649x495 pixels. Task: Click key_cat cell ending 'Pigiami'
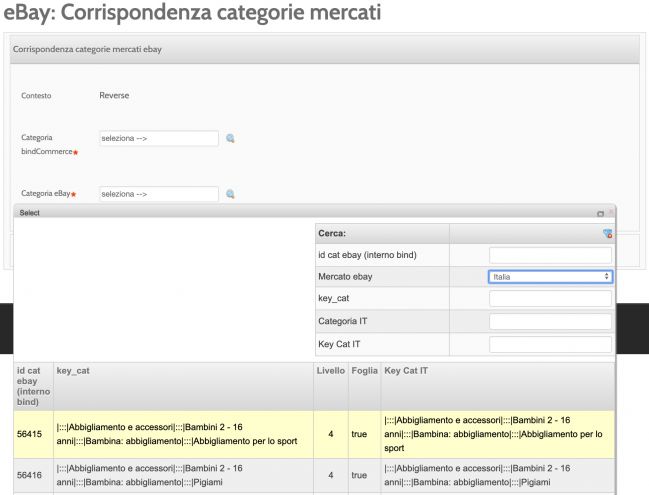(x=183, y=475)
